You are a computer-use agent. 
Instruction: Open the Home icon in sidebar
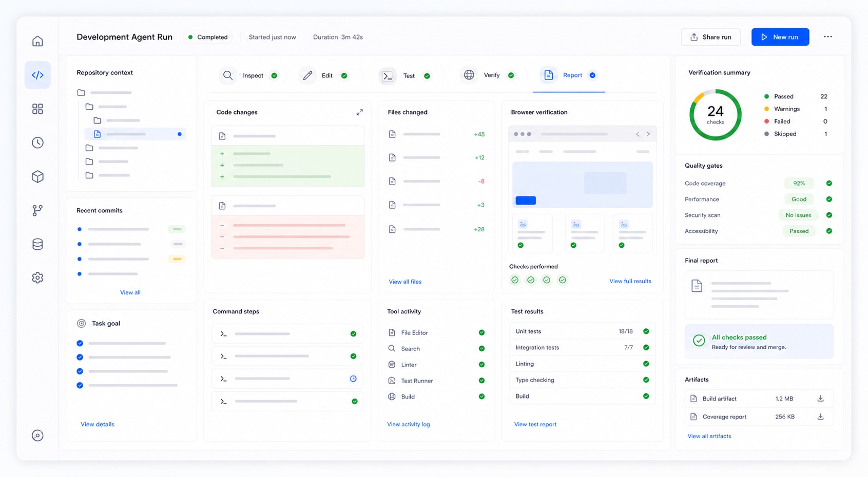[37, 41]
